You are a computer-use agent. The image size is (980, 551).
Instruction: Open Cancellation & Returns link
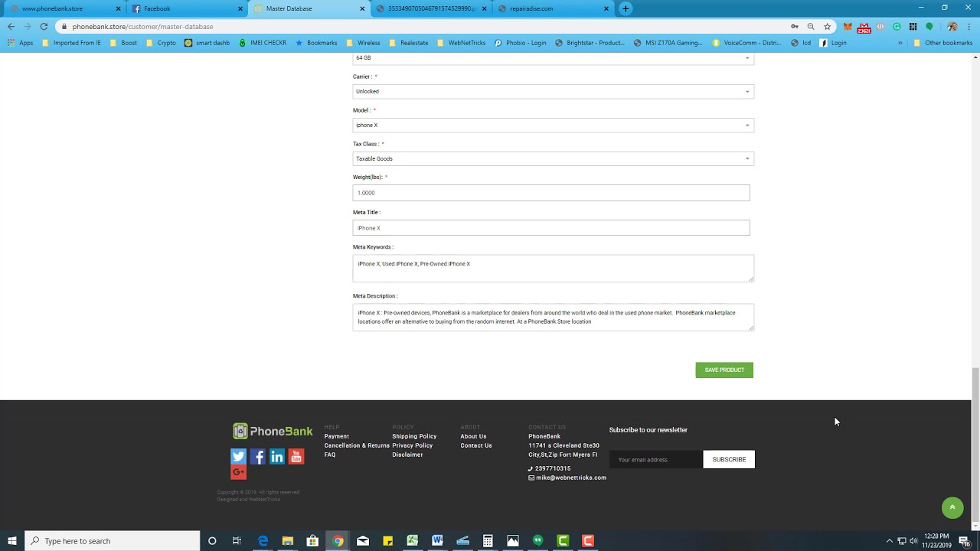357,445
